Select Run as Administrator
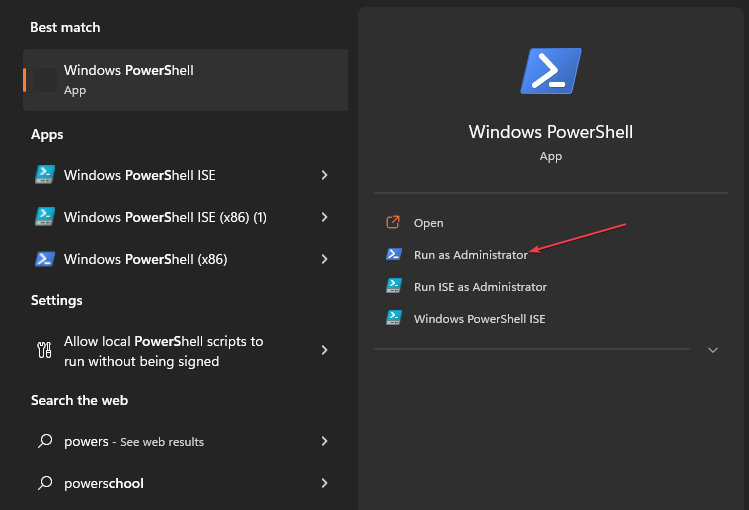 click(x=470, y=255)
